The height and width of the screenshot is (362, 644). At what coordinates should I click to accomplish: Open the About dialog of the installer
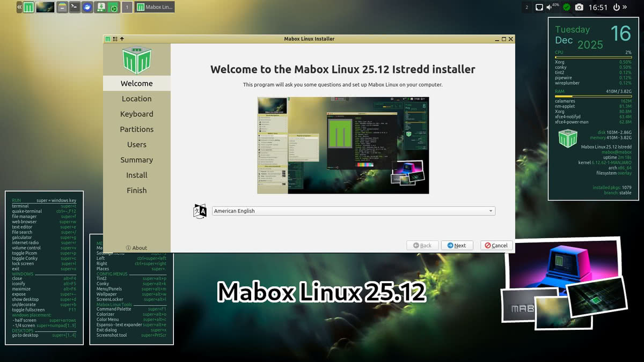click(x=136, y=247)
